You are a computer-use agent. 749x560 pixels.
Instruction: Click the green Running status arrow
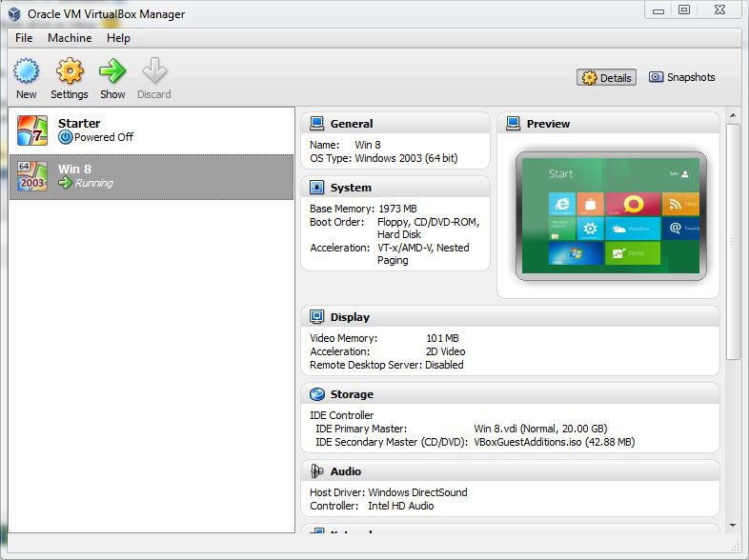tap(66, 182)
